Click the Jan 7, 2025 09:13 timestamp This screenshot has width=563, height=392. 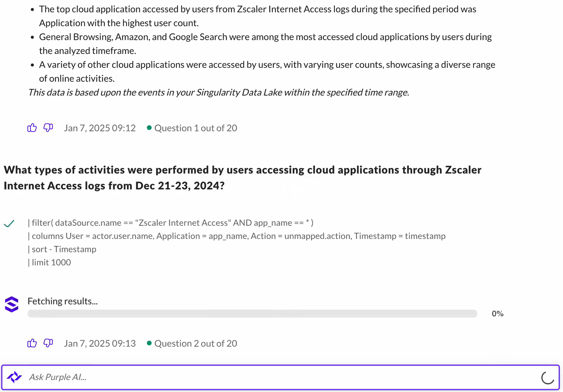(100, 343)
